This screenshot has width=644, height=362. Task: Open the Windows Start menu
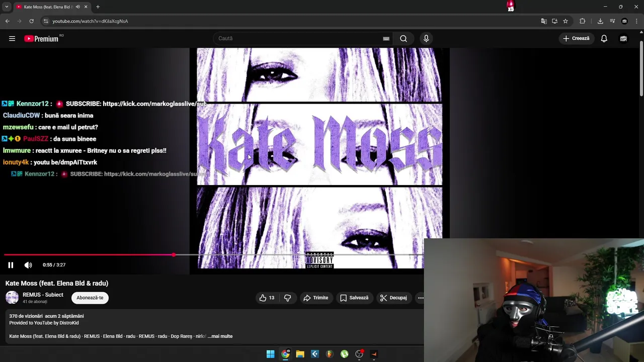coord(270,354)
